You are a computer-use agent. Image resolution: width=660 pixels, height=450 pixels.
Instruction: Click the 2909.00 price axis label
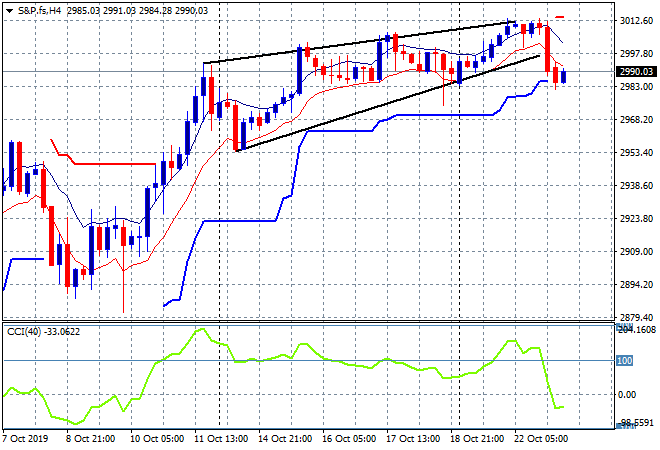(636, 252)
